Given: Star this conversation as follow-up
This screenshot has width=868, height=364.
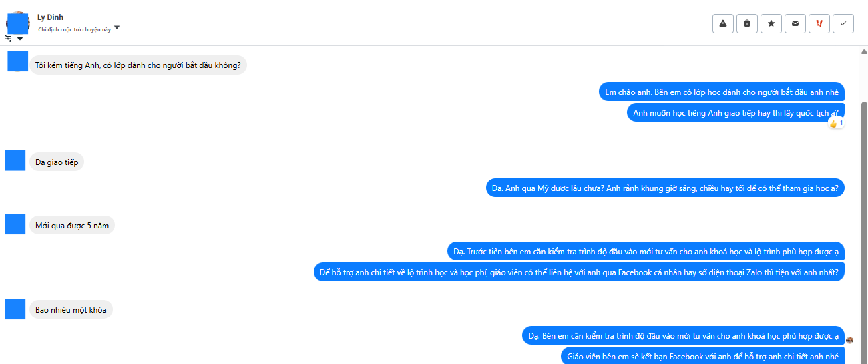Looking at the screenshot, I should coord(771,23).
